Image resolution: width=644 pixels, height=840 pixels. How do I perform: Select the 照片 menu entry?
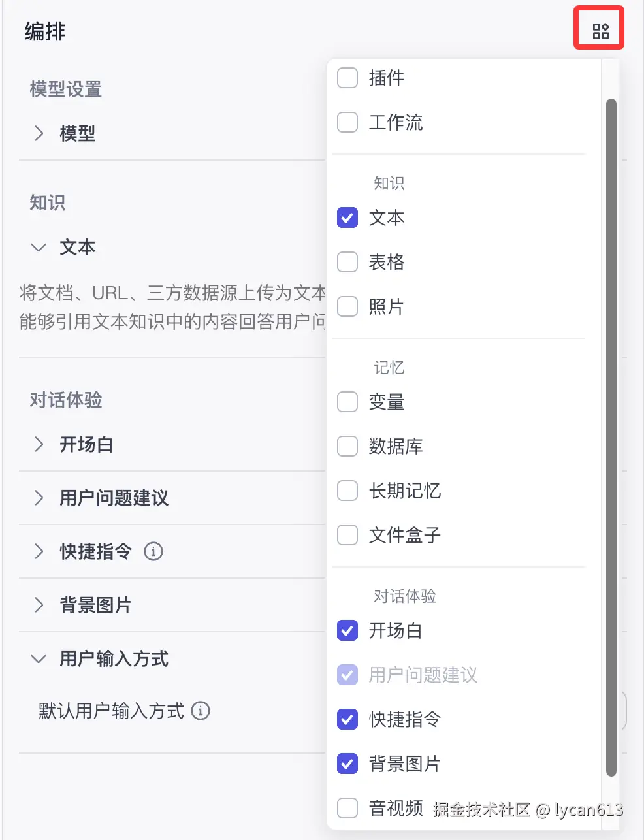(386, 306)
